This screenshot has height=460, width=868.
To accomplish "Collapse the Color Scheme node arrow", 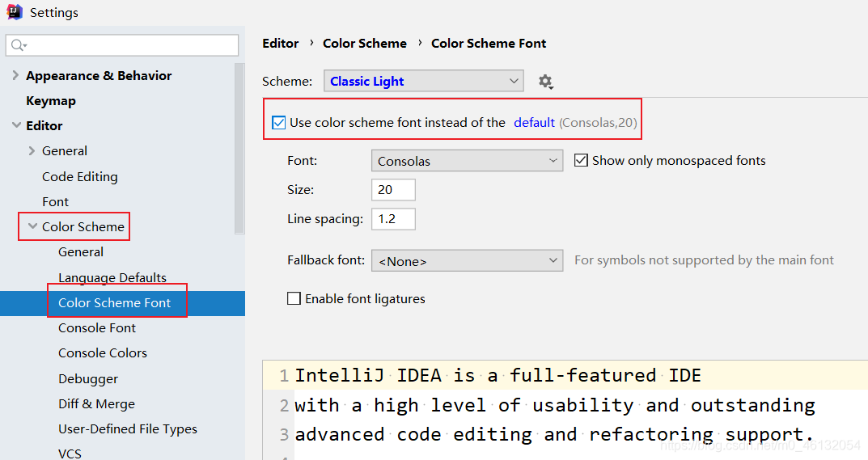I will 32,226.
